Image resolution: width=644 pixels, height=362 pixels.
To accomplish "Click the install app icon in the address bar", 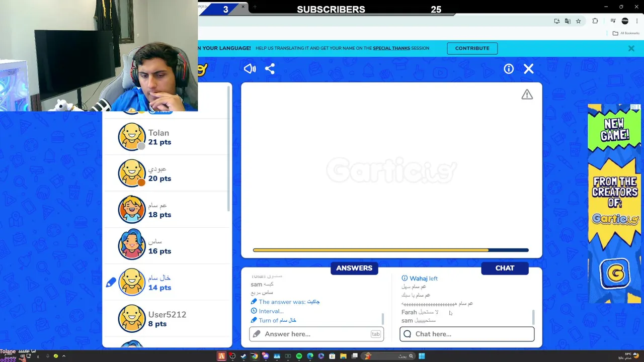I will pyautogui.click(x=556, y=21).
